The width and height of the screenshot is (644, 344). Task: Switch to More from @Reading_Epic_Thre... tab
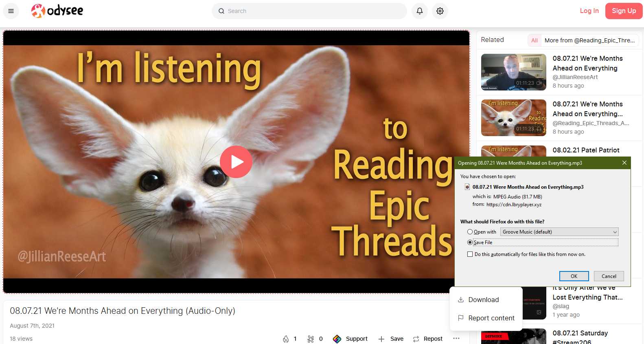[589, 40]
